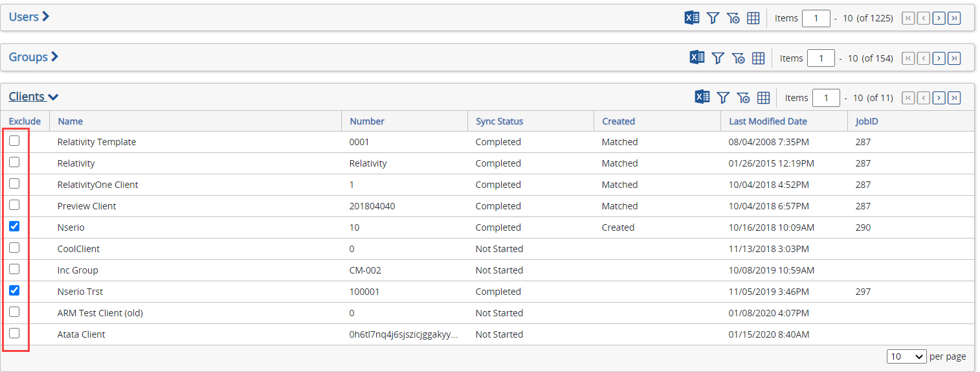Check Exclude for Atata Client
Viewport: 980px width, 372px height.
tap(14, 333)
